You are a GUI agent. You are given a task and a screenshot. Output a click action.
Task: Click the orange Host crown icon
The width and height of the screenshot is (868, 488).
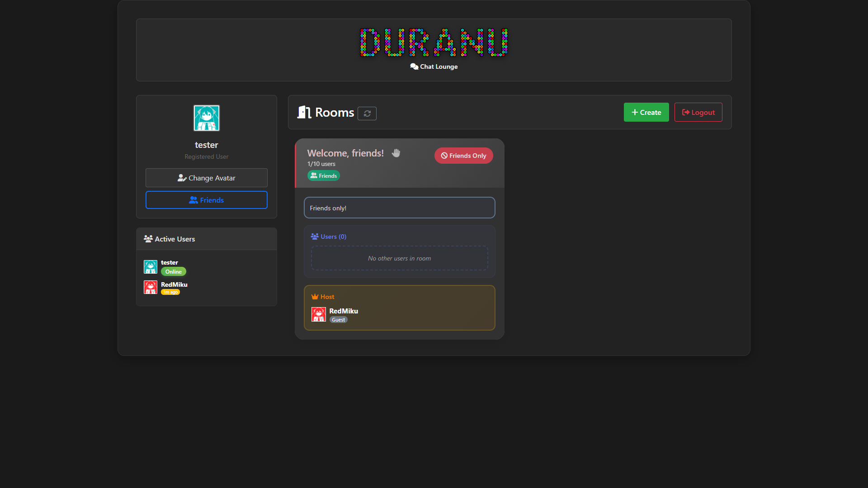[315, 297]
